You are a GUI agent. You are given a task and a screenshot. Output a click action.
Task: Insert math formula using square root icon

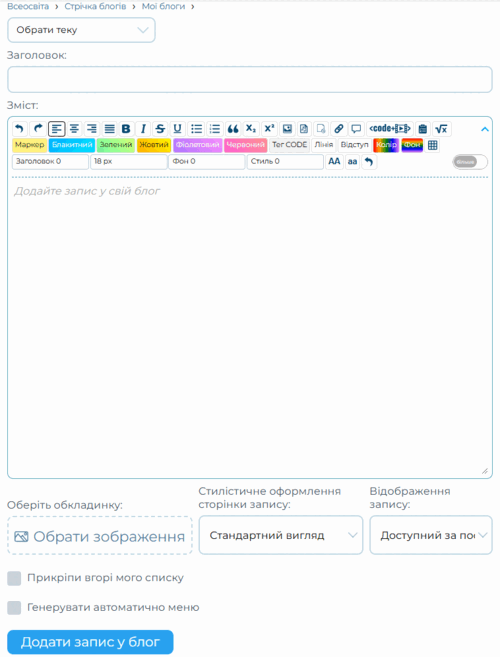[441, 129]
